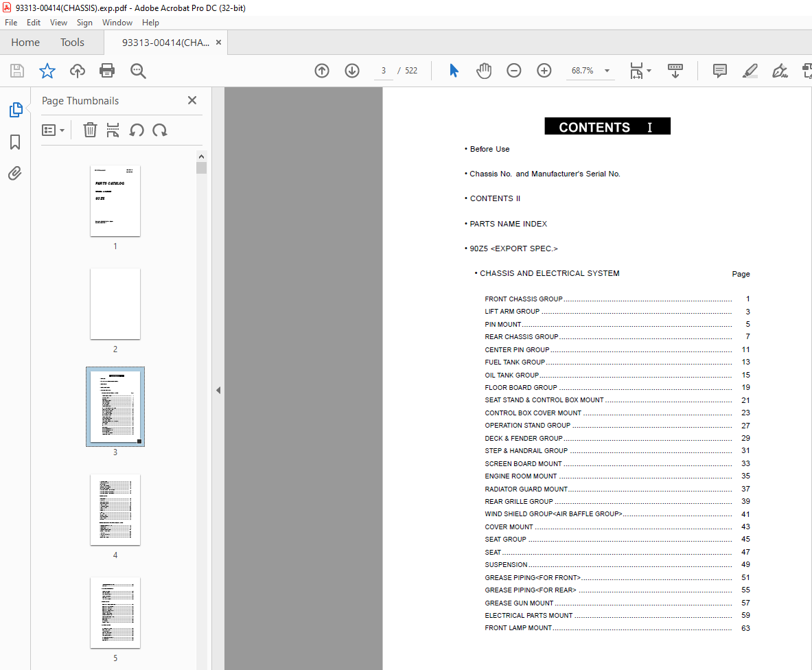The image size is (812, 670).
Task: Click 'CHASSIS AND ELECTRICAL SYSTEM' heading
Action: (549, 273)
